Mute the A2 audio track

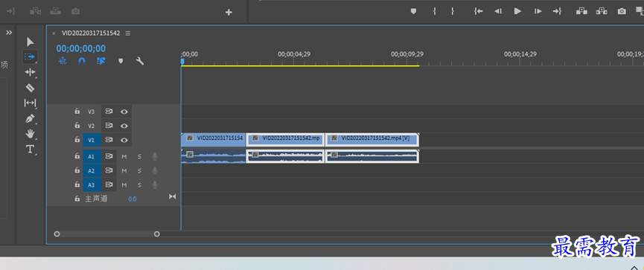tap(124, 170)
